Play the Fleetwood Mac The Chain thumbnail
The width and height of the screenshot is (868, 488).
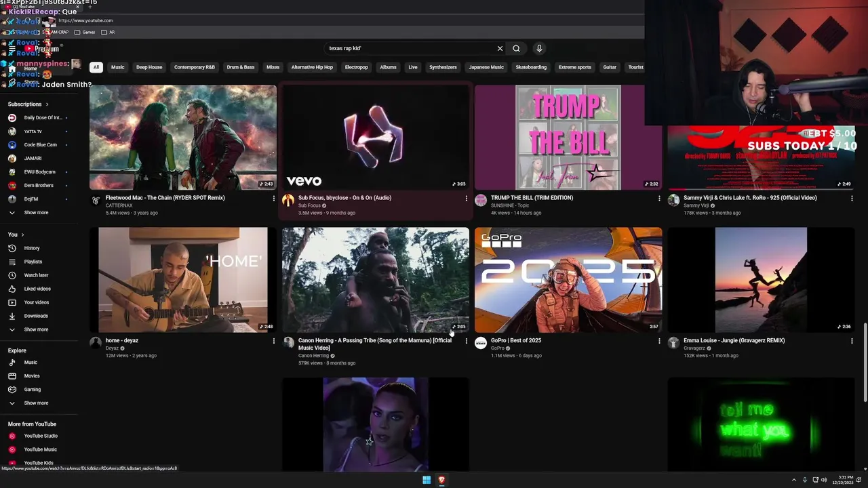[183, 138]
